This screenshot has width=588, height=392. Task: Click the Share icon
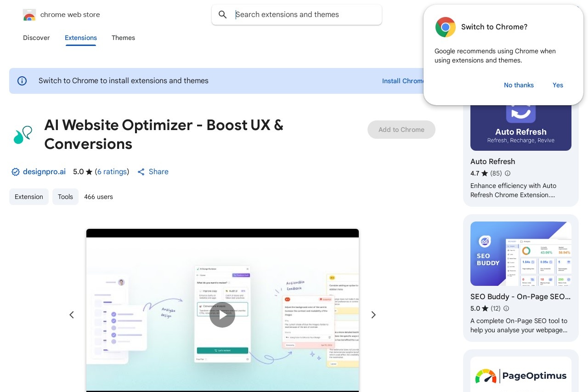tap(141, 172)
